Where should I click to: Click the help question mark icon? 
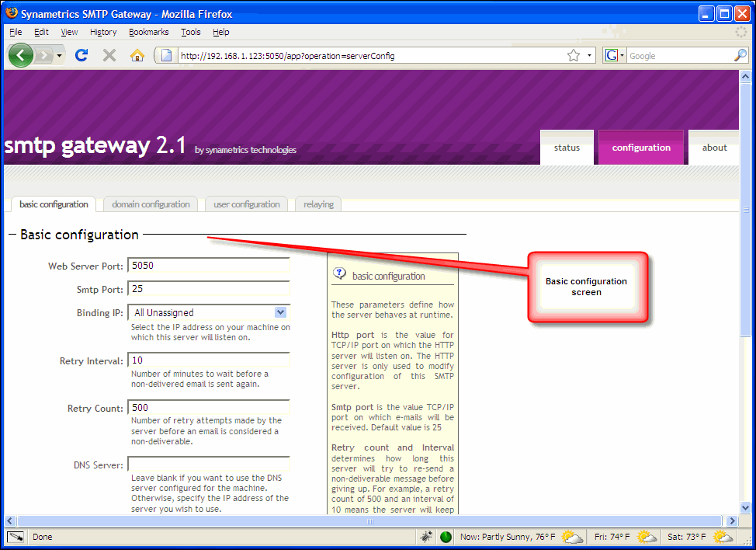(339, 273)
